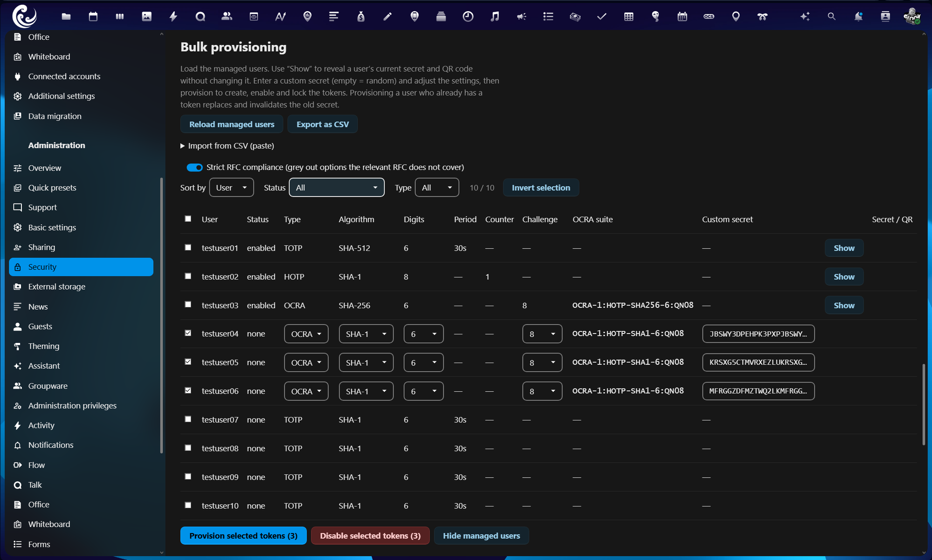
Task: Open testuser04 Type OCRA dropdown
Action: (x=306, y=334)
